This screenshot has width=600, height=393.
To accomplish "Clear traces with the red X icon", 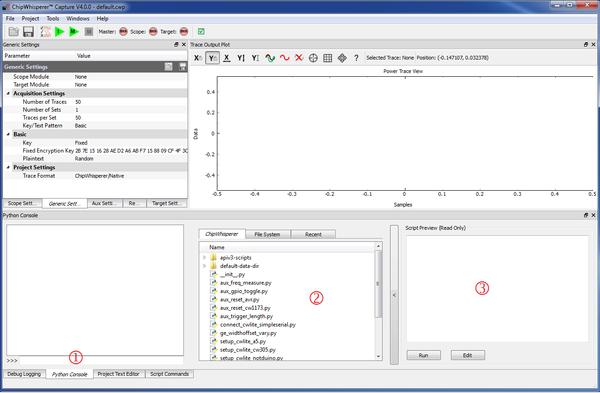I will point(299,58).
